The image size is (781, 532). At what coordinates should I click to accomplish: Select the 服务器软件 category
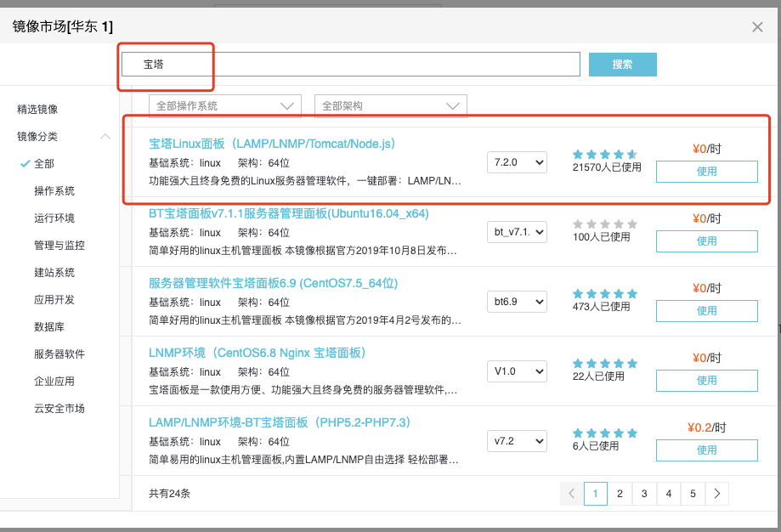click(x=59, y=354)
